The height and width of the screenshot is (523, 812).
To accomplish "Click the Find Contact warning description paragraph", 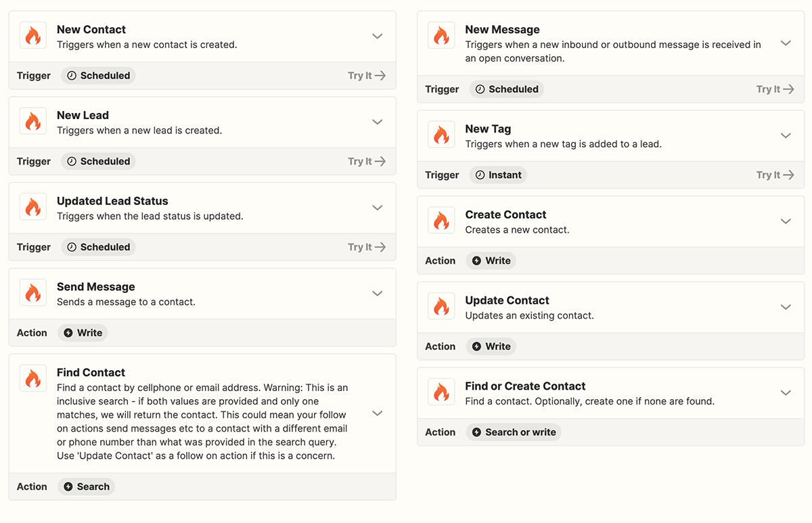I will [202, 422].
